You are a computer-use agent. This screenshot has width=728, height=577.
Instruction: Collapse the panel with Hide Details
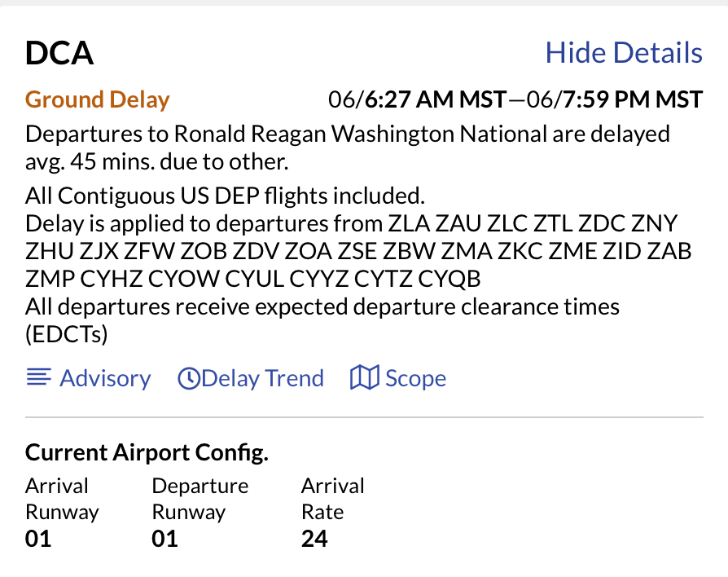(623, 53)
